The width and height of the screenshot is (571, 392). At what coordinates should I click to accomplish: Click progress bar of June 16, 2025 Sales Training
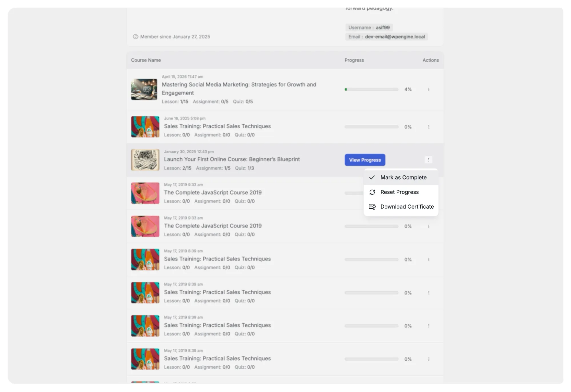coord(371,127)
